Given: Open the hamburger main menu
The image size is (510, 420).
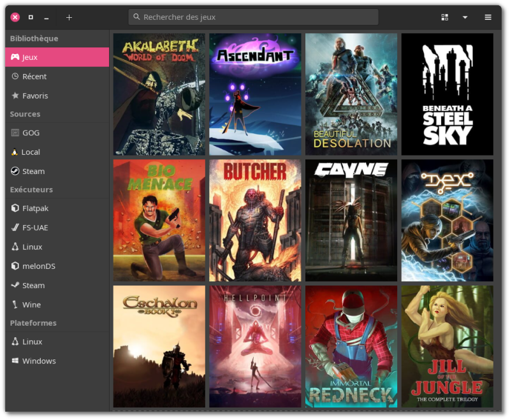Looking at the screenshot, I should (488, 17).
